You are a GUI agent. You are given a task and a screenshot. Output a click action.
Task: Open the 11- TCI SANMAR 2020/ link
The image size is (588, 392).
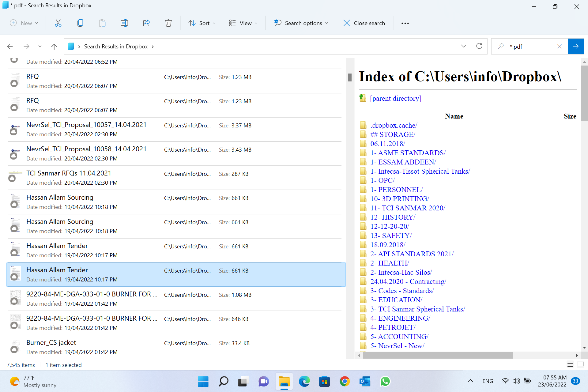(x=408, y=208)
